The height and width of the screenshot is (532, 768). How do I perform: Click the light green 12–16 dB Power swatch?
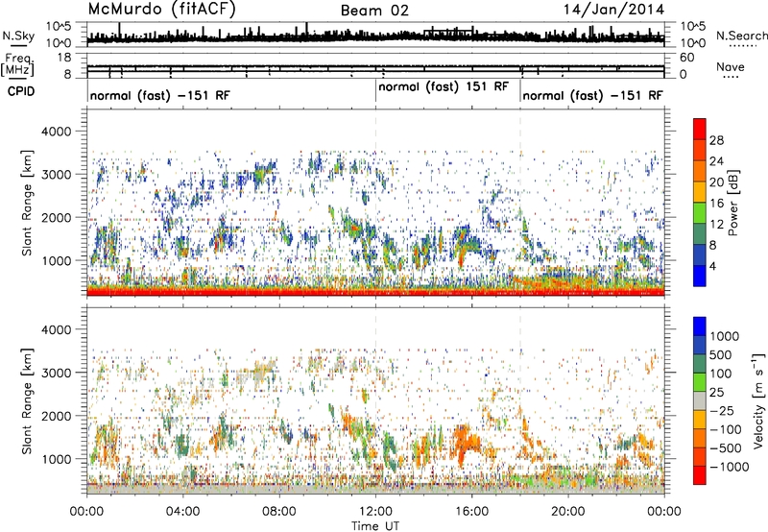700,212
